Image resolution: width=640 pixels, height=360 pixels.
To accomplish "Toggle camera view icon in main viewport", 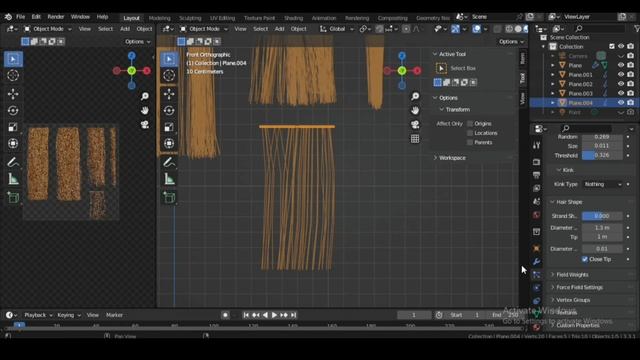I will tap(415, 124).
